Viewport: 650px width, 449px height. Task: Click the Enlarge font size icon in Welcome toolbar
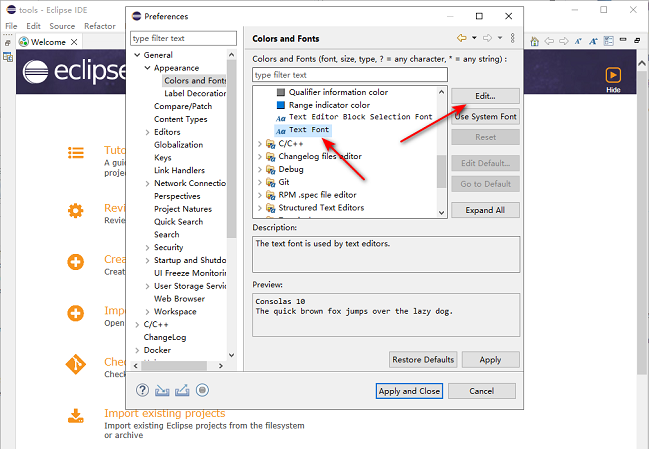click(593, 41)
